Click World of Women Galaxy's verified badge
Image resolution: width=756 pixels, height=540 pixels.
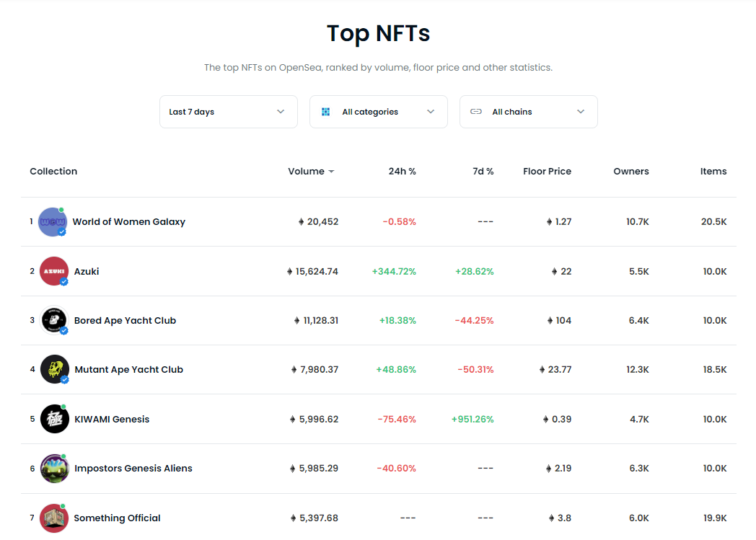pyautogui.click(x=62, y=232)
